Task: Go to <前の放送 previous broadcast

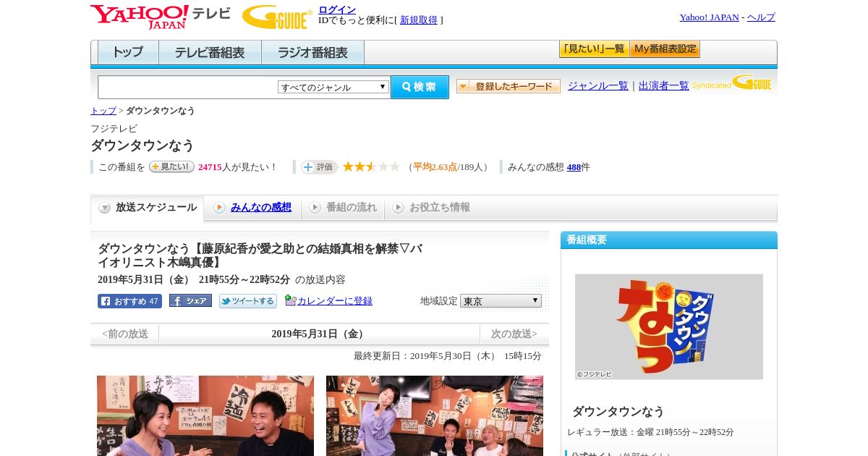Action: 125,334
